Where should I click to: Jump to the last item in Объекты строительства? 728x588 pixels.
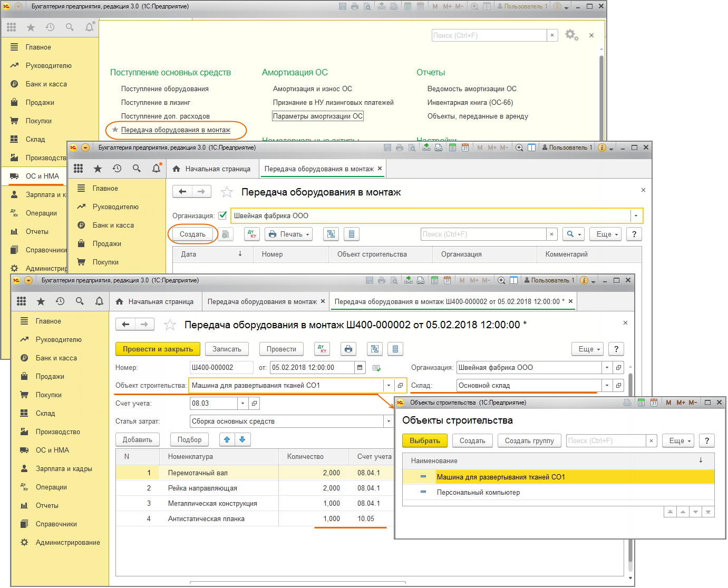[x=708, y=512]
